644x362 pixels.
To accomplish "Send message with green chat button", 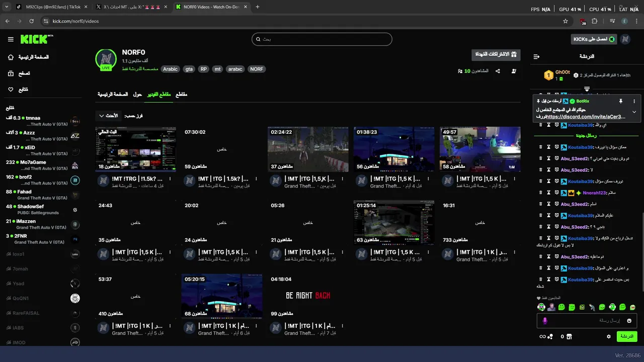I will pos(627,336).
